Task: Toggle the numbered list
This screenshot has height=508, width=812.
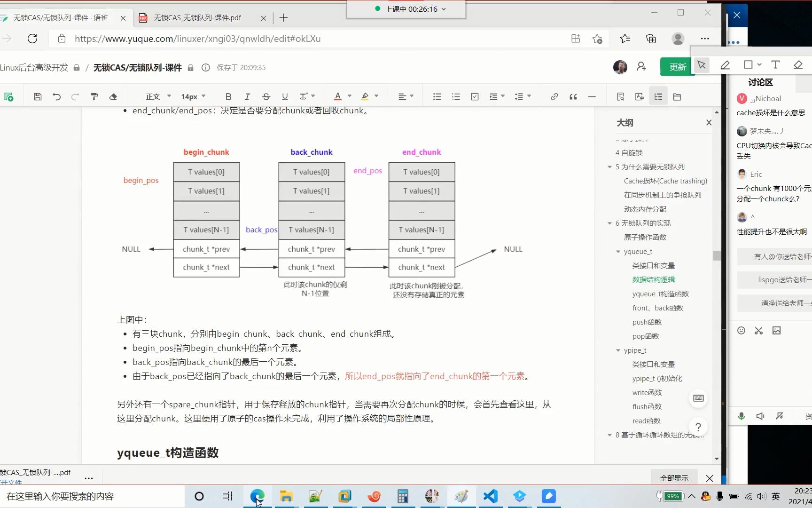Action: tap(456, 96)
